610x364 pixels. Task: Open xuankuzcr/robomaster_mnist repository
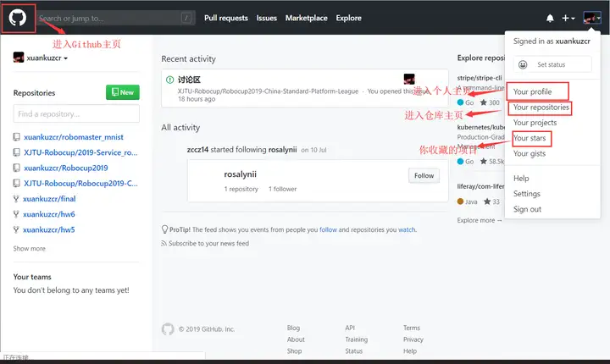click(x=74, y=137)
